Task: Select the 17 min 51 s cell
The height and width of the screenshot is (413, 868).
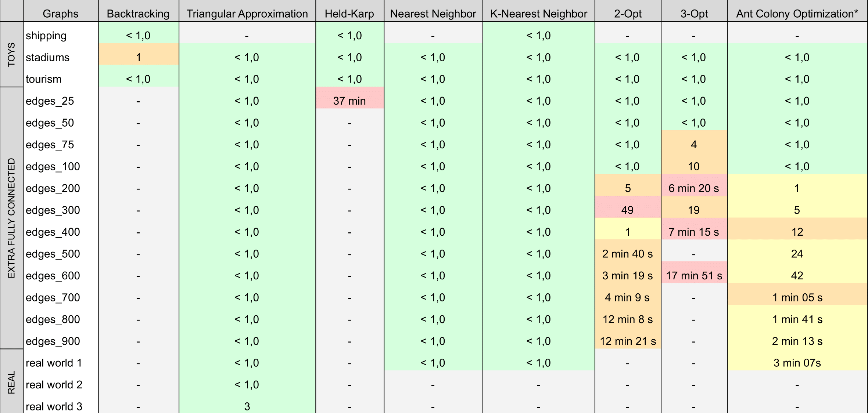Action: (694, 276)
